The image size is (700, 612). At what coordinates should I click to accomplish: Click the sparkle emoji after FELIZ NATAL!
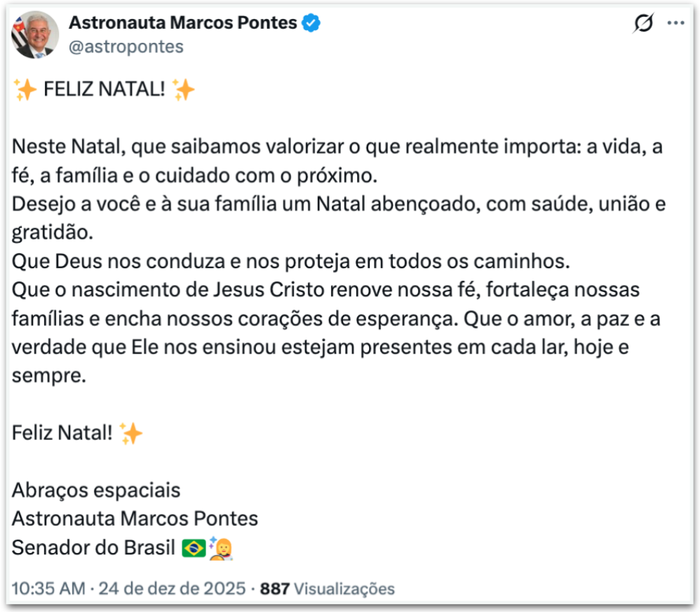pyautogui.click(x=183, y=91)
